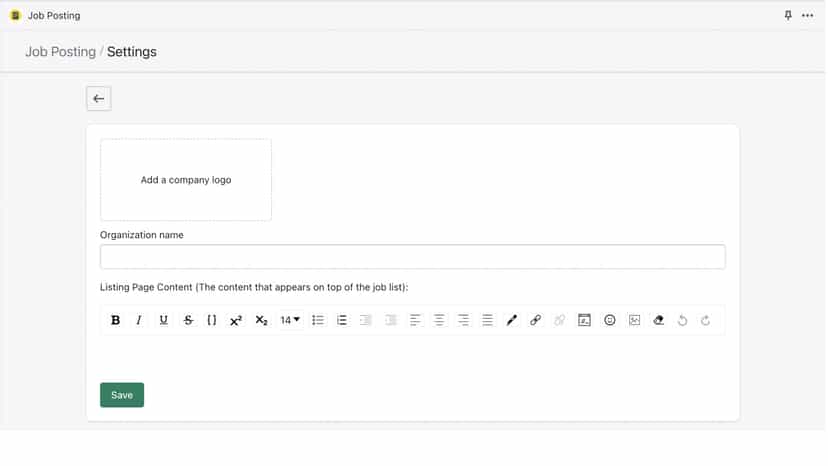Insert an emoji

click(x=610, y=320)
